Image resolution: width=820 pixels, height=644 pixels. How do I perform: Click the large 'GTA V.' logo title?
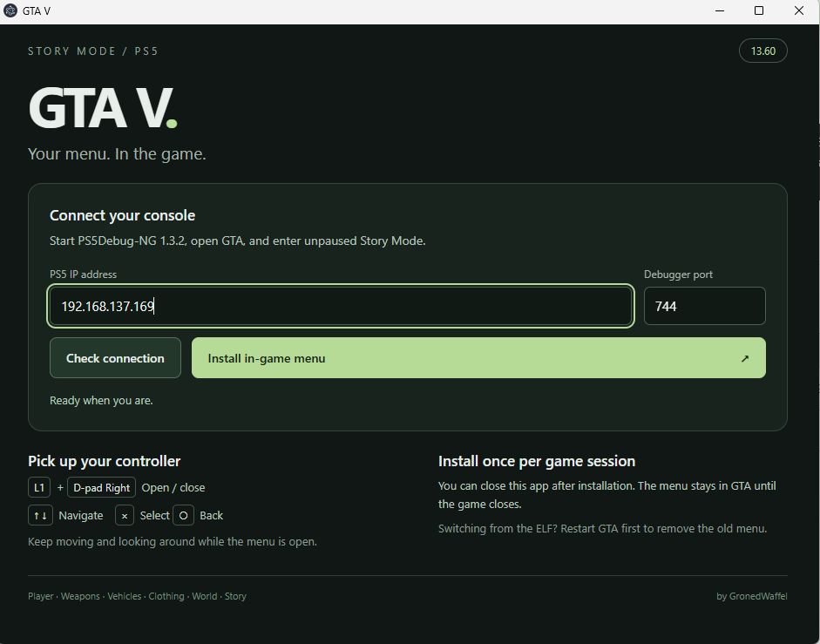pyautogui.click(x=103, y=108)
